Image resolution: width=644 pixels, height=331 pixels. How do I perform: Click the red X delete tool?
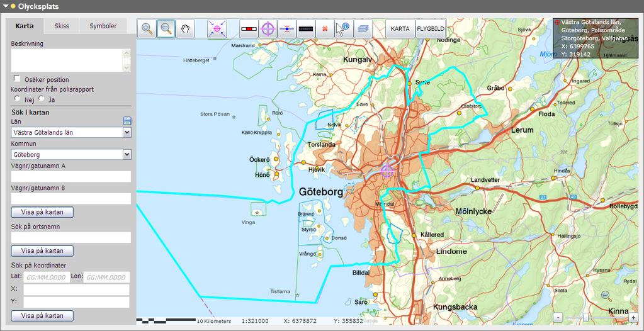pyautogui.click(x=325, y=29)
